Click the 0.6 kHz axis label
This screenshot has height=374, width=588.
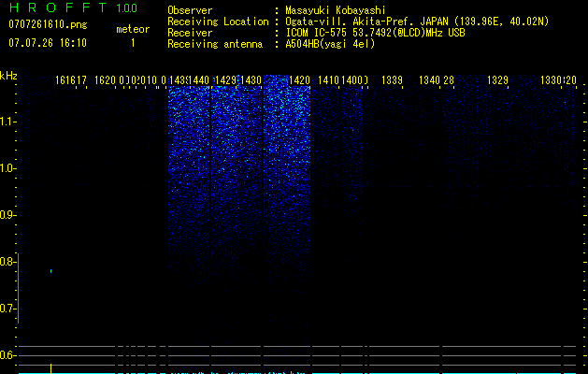[7, 355]
